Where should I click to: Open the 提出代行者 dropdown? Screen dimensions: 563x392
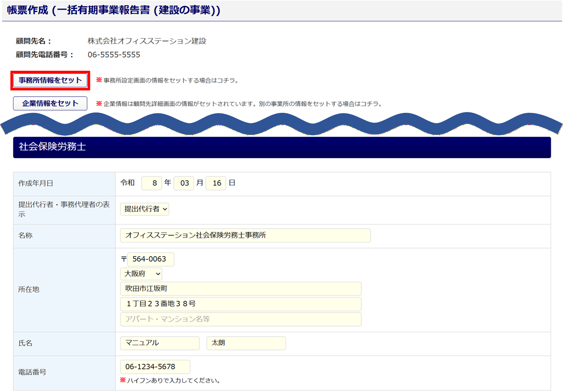click(x=144, y=209)
